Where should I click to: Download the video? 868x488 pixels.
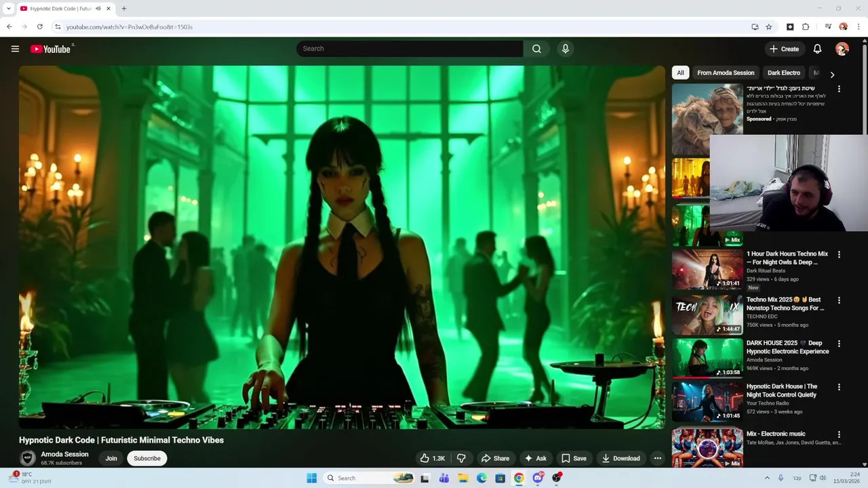coord(620,458)
